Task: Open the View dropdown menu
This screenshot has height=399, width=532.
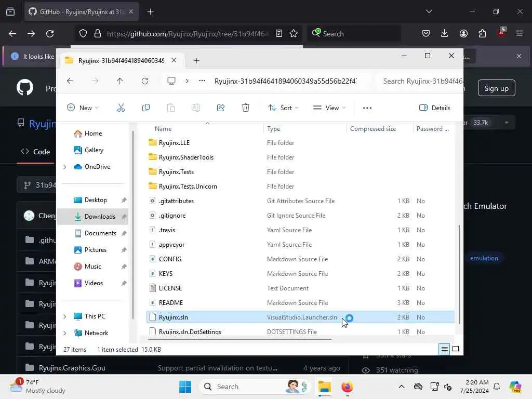Action: point(329,108)
